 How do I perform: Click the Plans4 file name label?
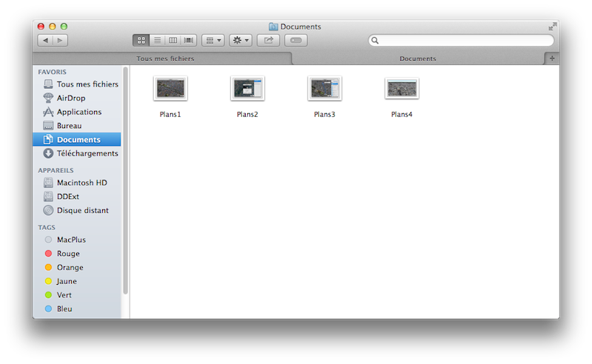402,115
